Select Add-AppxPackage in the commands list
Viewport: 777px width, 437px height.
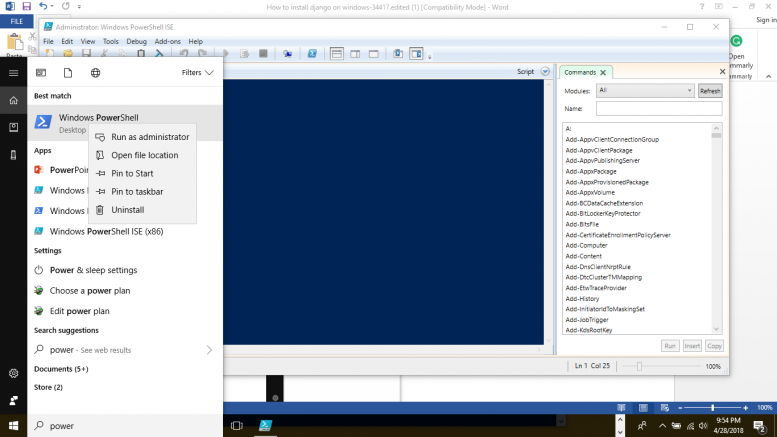tap(591, 171)
